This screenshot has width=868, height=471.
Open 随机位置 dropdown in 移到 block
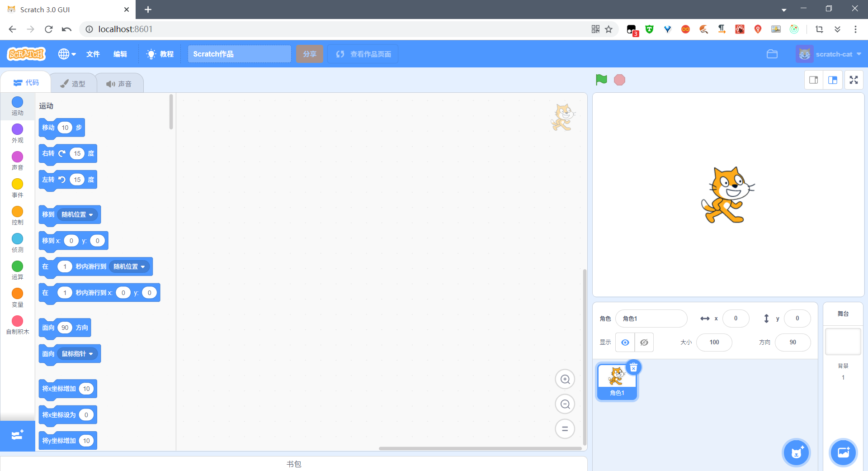pos(77,214)
